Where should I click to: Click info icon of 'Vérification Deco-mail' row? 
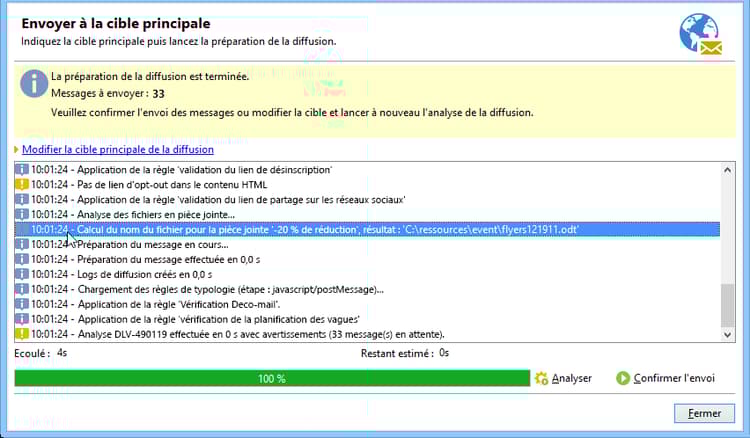click(x=22, y=304)
